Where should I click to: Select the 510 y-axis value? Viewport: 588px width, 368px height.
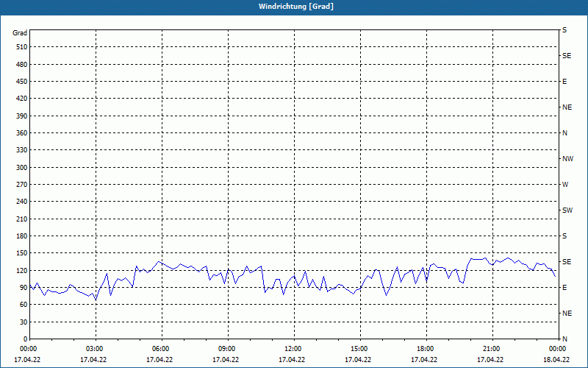(22, 47)
